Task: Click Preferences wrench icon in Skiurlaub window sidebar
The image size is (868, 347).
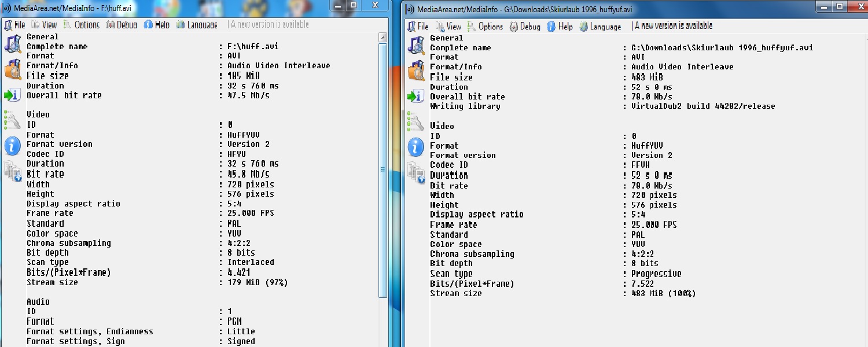Action: click(x=415, y=121)
